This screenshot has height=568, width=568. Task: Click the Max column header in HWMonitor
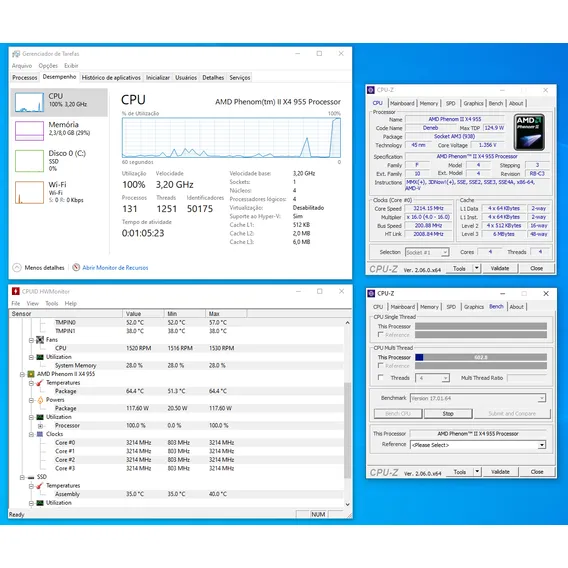click(x=226, y=313)
